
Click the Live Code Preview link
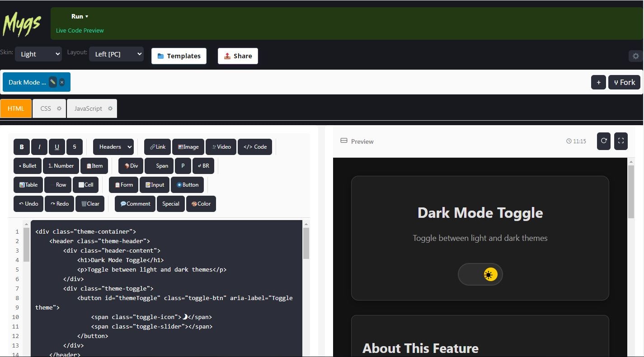[x=80, y=30]
